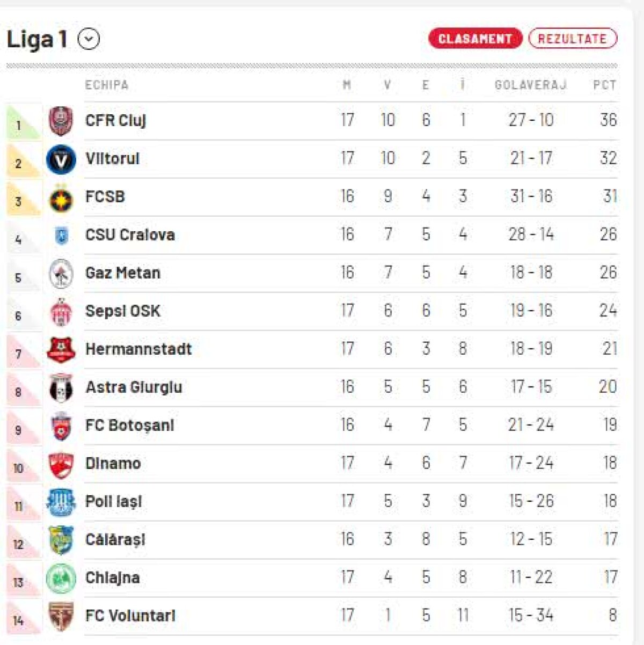Open CSU Craiova via its crest

61,234
